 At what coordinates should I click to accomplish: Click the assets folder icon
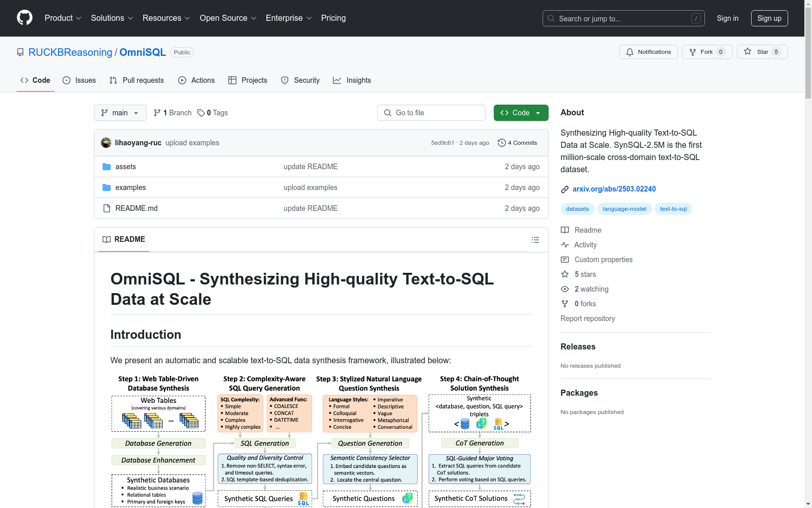pos(107,167)
